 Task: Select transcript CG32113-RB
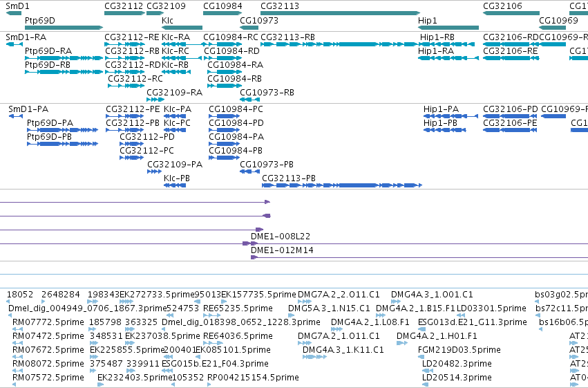[287, 37]
